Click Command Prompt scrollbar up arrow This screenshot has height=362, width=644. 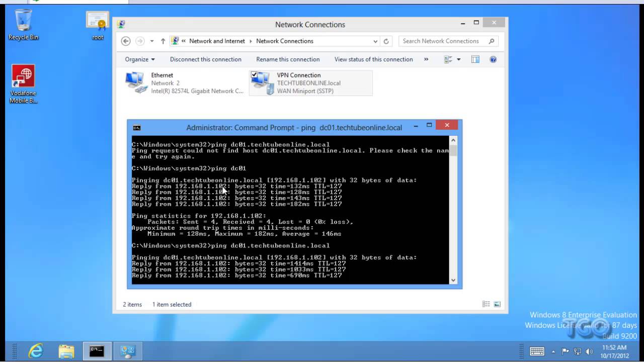tap(453, 141)
